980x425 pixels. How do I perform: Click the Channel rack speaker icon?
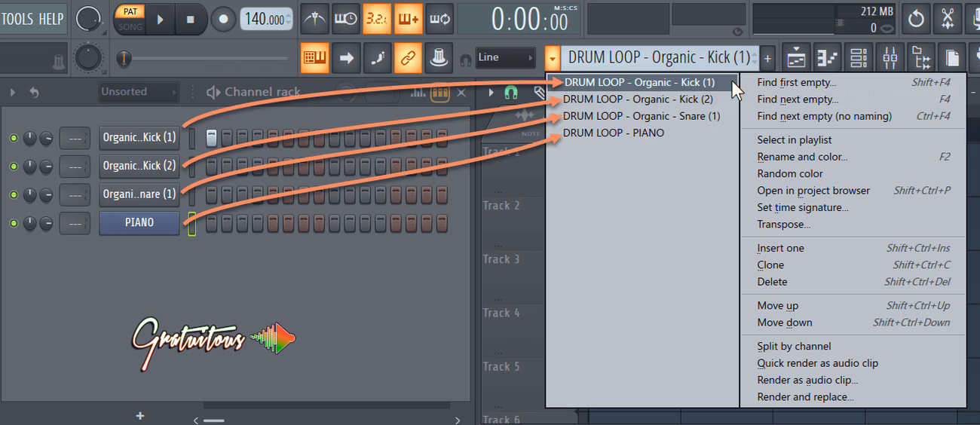pyautogui.click(x=213, y=92)
